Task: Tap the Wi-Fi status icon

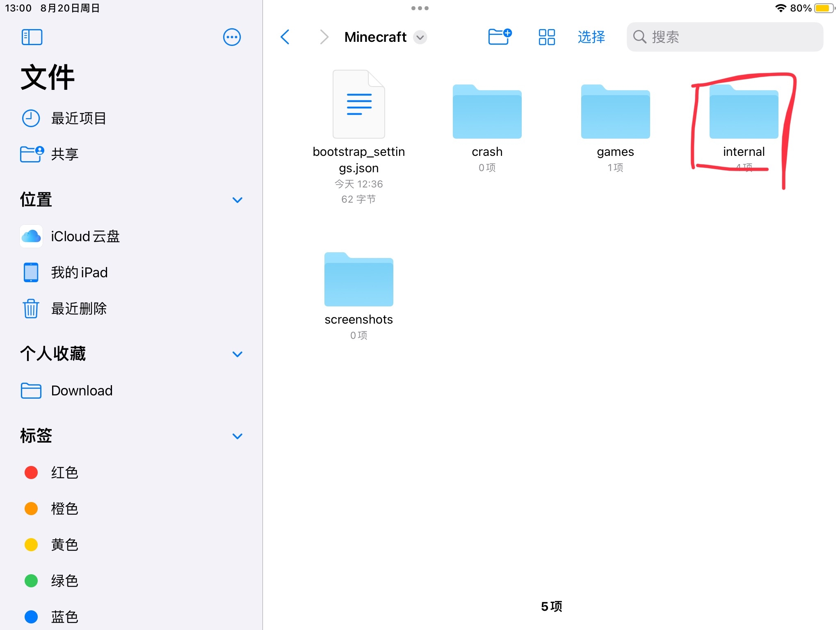Action: [x=781, y=8]
